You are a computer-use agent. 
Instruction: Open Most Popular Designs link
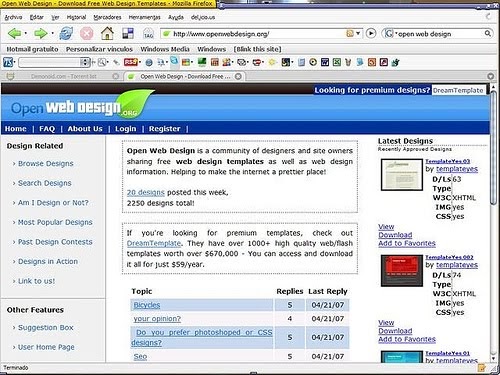pos(55,222)
